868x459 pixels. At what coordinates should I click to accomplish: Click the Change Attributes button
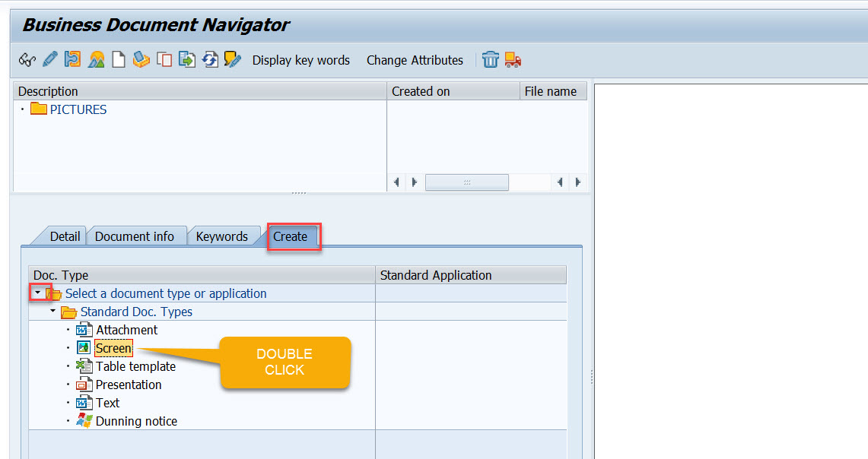pos(415,60)
